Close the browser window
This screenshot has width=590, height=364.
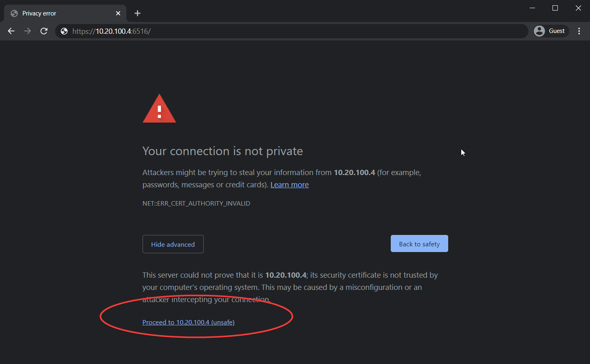point(578,8)
